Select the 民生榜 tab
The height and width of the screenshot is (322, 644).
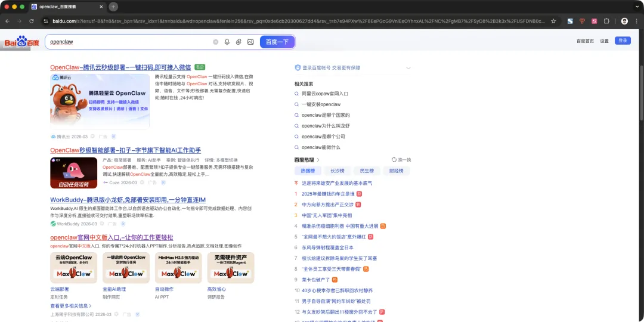[x=367, y=171]
